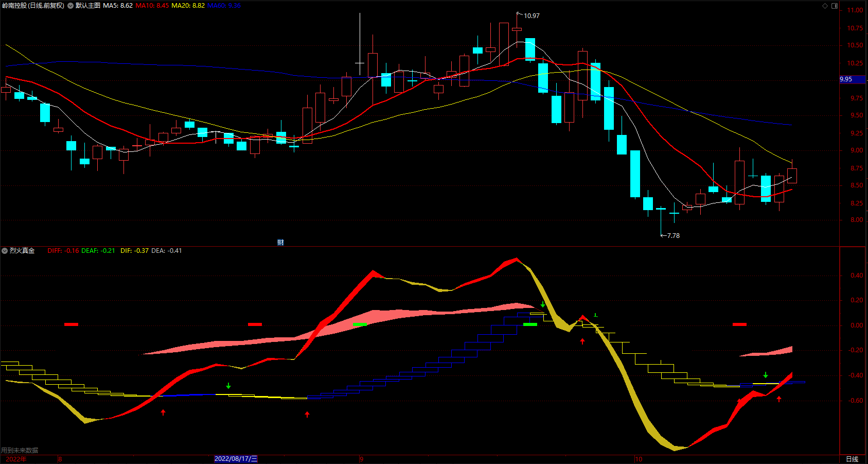Viewport: 868px width, 464px height.
Task: Click the 财 marker on the time axis
Action: click(280, 243)
